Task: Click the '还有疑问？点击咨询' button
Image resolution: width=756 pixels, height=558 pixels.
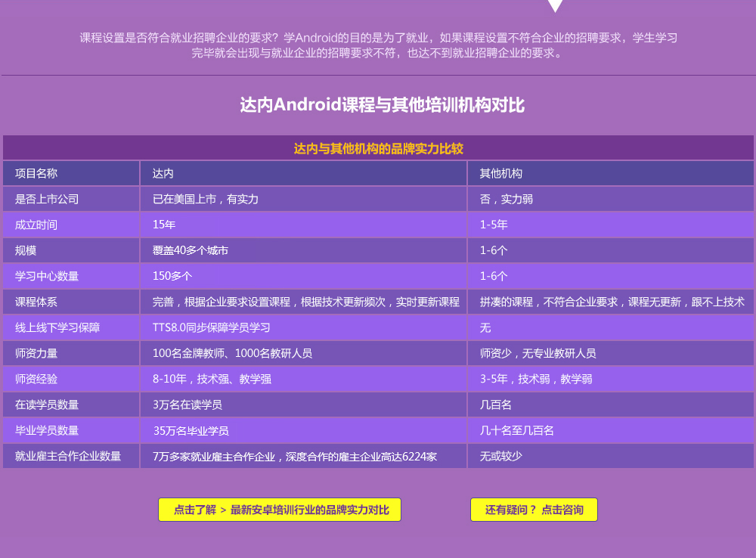Action: tap(534, 510)
